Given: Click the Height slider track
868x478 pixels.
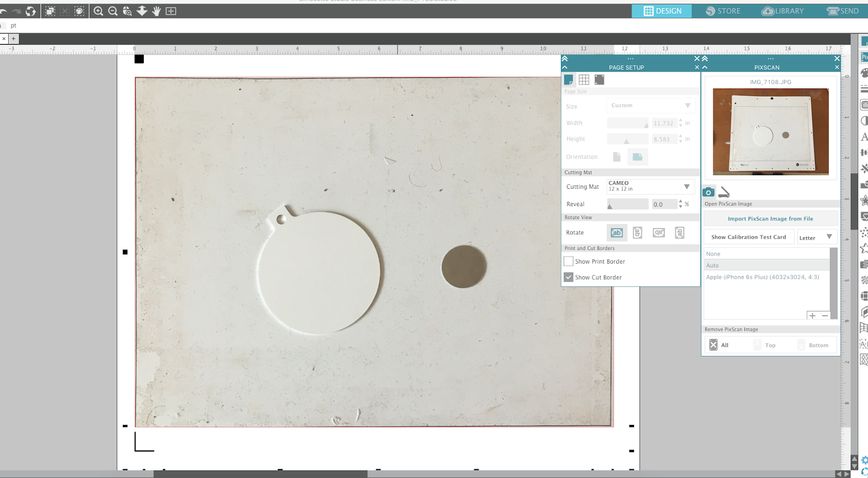Looking at the screenshot, I should point(628,139).
